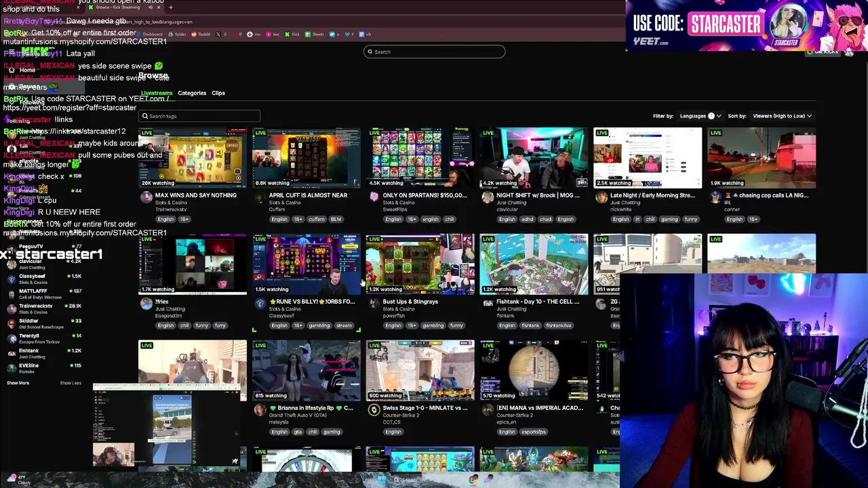Click Classybeef avatar under RUNE VS BILLY stream

coord(260,304)
